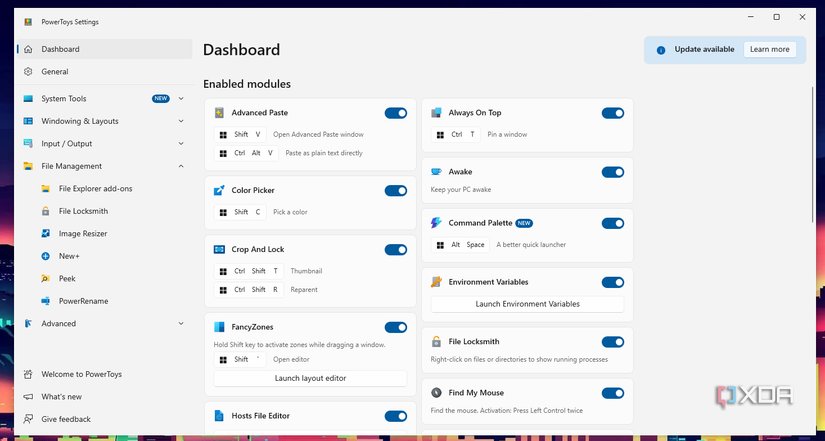The width and height of the screenshot is (825, 441).
Task: Click the System Tools icon
Action: pos(28,98)
